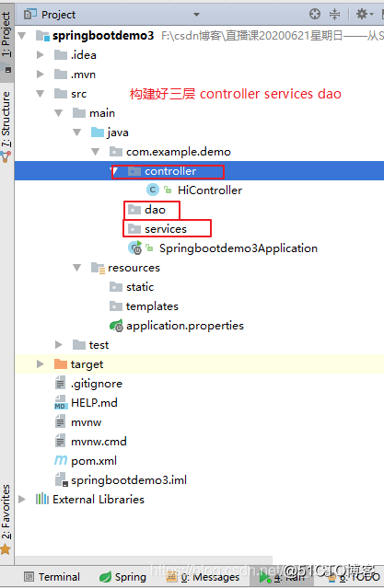The image size is (384, 588).
Task: Click the application.properties Spring leaf icon
Action: 116,326
